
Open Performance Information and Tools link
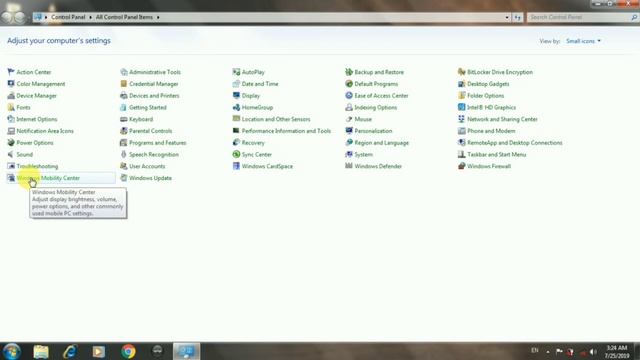(286, 131)
